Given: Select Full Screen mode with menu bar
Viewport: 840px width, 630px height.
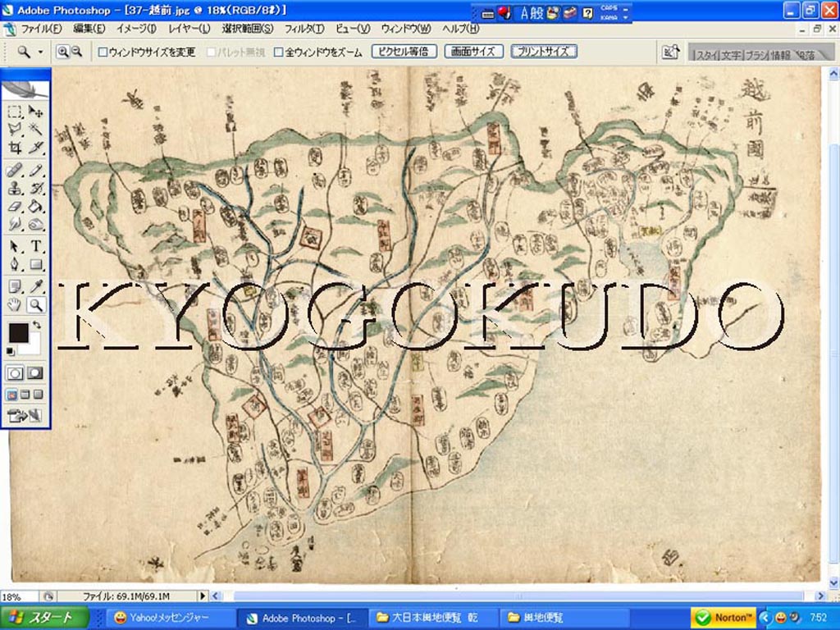Looking at the screenshot, I should pyautogui.click(x=25, y=395).
